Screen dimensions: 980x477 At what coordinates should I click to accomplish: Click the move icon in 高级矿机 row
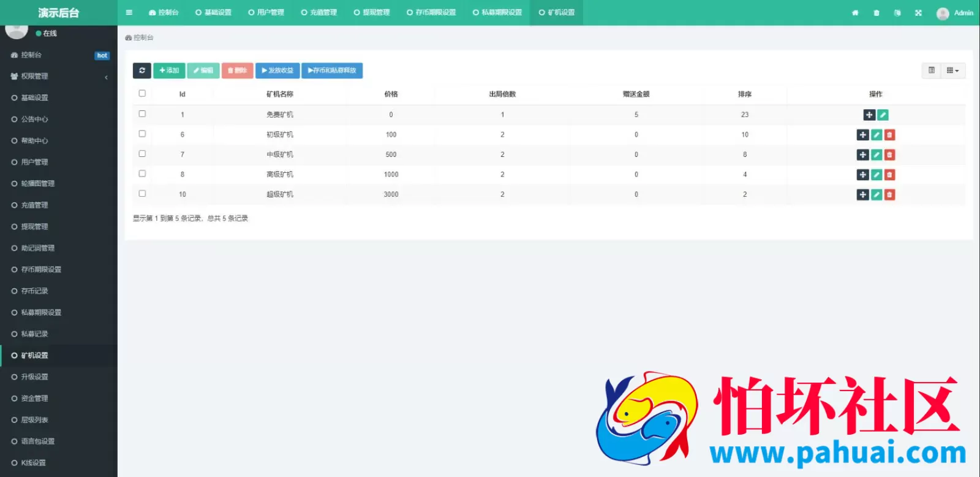click(x=862, y=175)
